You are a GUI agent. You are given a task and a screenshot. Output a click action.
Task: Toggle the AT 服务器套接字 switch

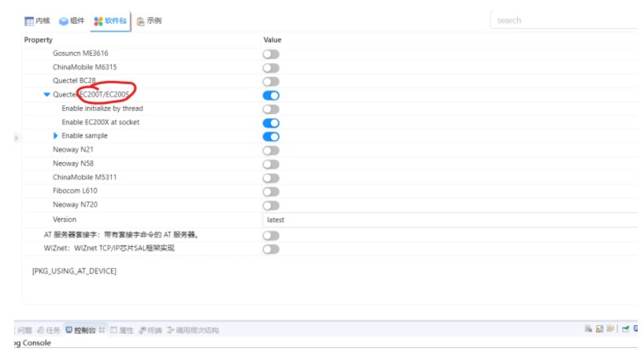click(271, 235)
